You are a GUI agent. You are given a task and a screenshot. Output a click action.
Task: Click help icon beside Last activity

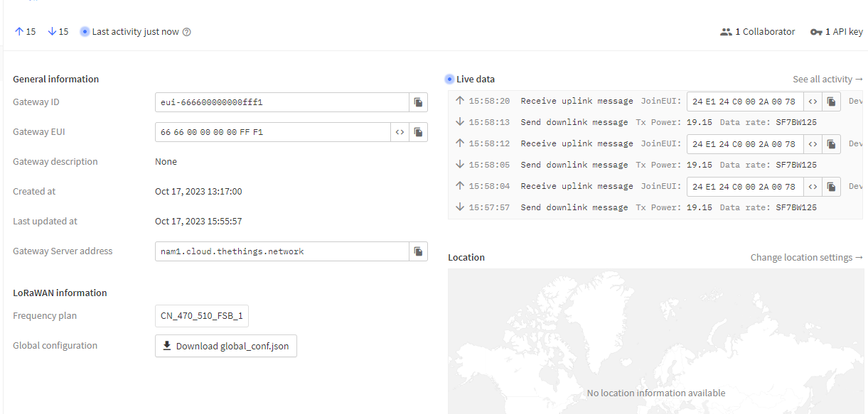(x=187, y=32)
